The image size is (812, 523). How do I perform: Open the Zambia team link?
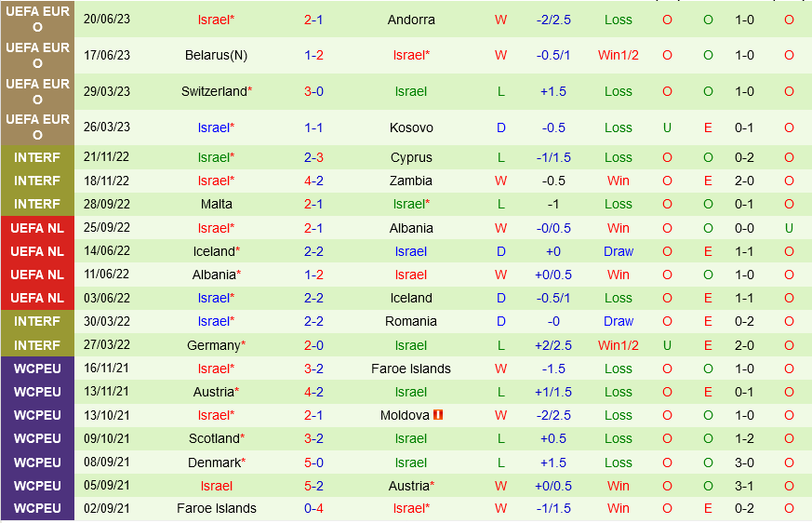click(x=411, y=181)
